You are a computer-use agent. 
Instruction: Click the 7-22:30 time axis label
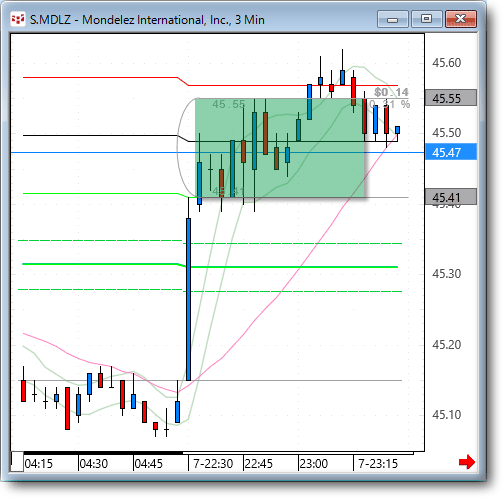click(213, 464)
